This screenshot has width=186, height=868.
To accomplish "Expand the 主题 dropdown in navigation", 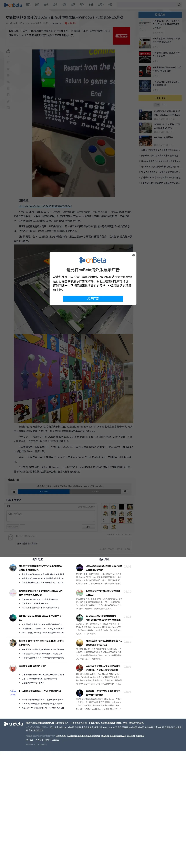I will click(100, 5).
